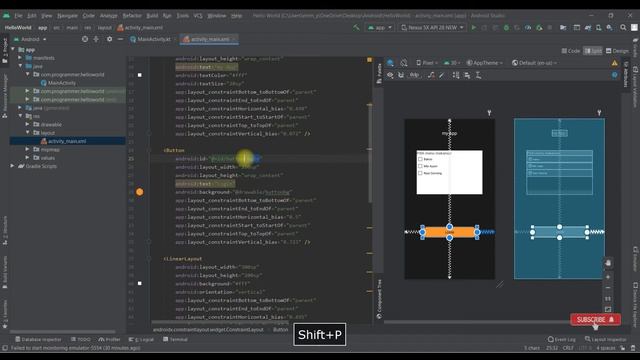Click the Make Project hammer icon
Image resolution: width=640 pixels, height=360 pixels.
356,27
